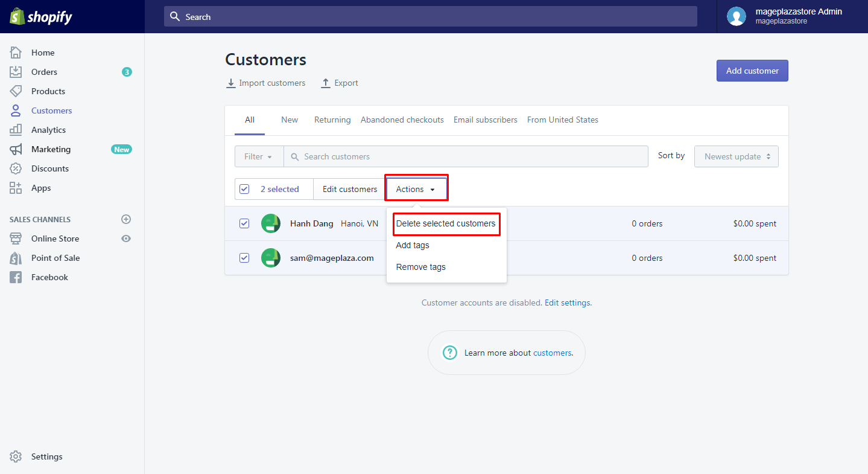Open the Learn more customers link

[552, 353]
